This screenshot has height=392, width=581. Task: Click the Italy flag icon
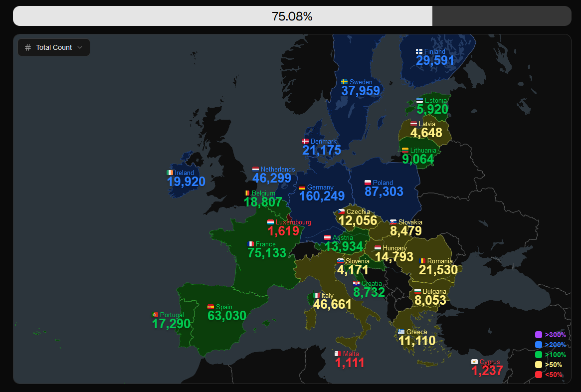317,295
